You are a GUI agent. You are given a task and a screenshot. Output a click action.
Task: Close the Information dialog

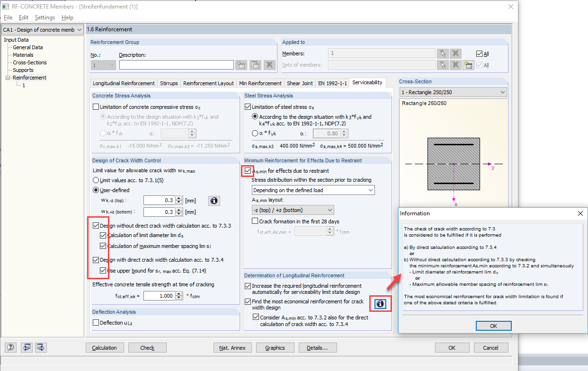click(x=580, y=213)
